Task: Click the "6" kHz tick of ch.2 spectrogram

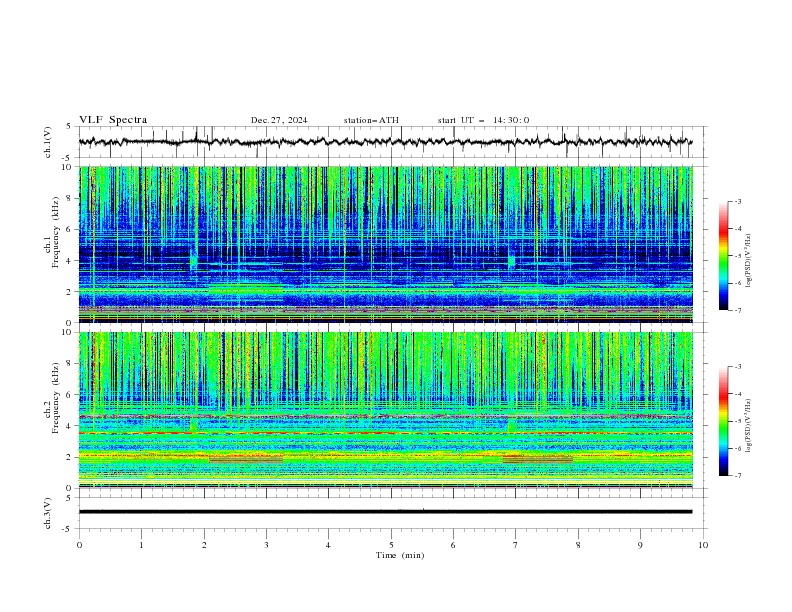Action: [x=71, y=395]
